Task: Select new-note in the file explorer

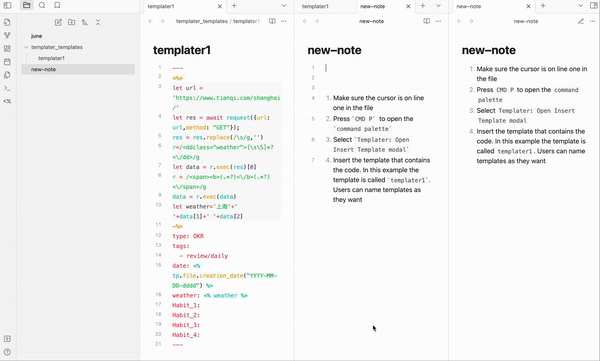Action: coord(78,69)
